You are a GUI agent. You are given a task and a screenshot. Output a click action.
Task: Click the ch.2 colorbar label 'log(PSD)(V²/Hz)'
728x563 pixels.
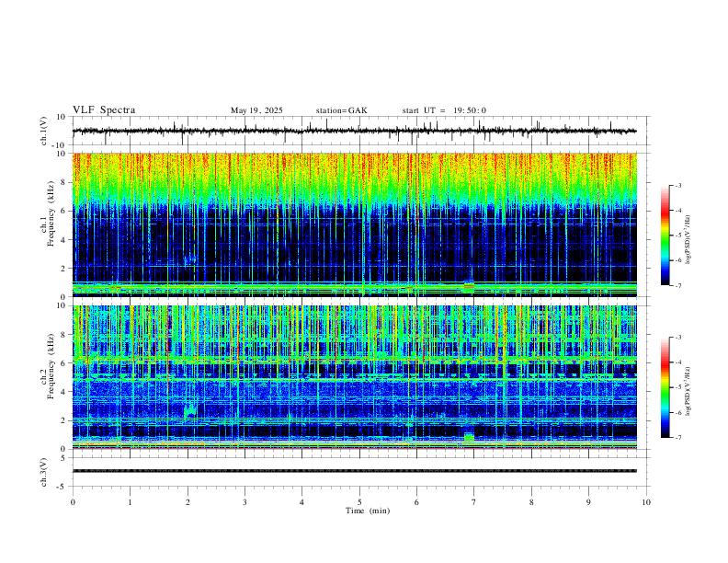[x=688, y=391]
